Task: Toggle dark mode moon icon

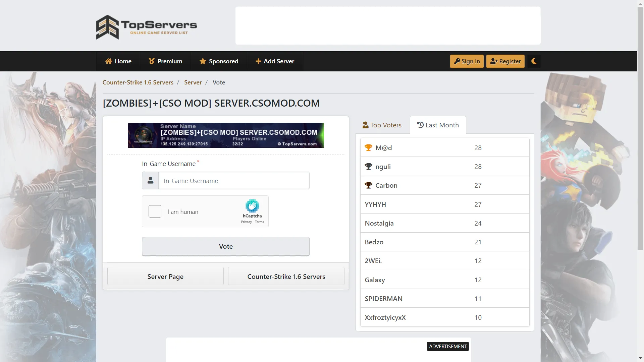Action: (534, 61)
